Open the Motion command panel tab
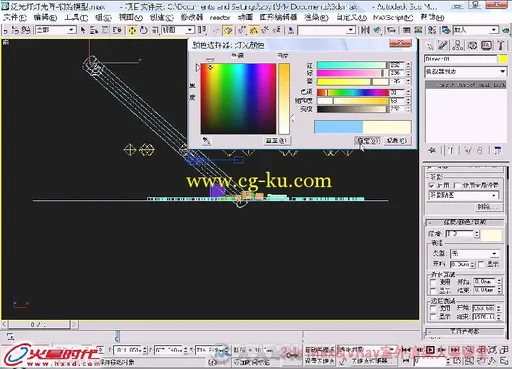512x369 pixels. (x=472, y=45)
